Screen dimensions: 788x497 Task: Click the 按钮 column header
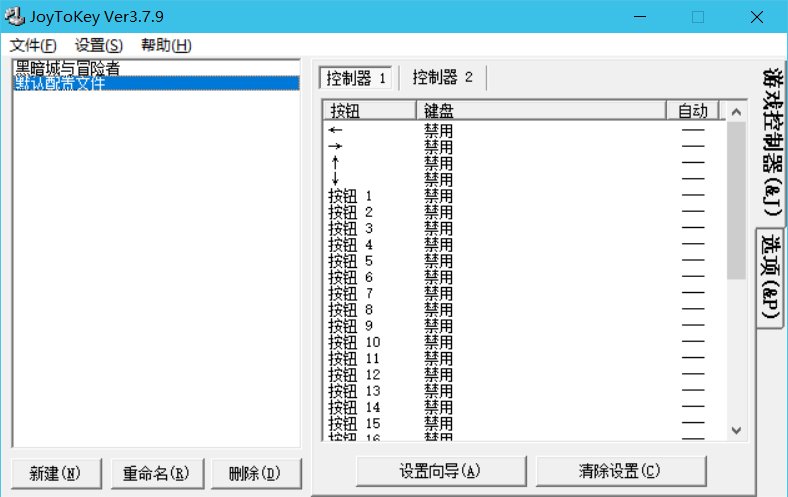(369, 110)
